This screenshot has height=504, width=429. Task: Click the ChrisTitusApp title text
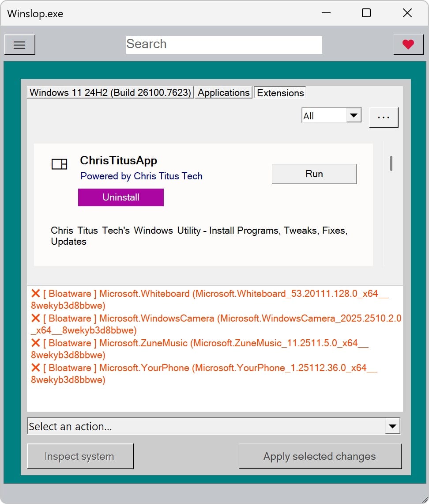click(118, 160)
